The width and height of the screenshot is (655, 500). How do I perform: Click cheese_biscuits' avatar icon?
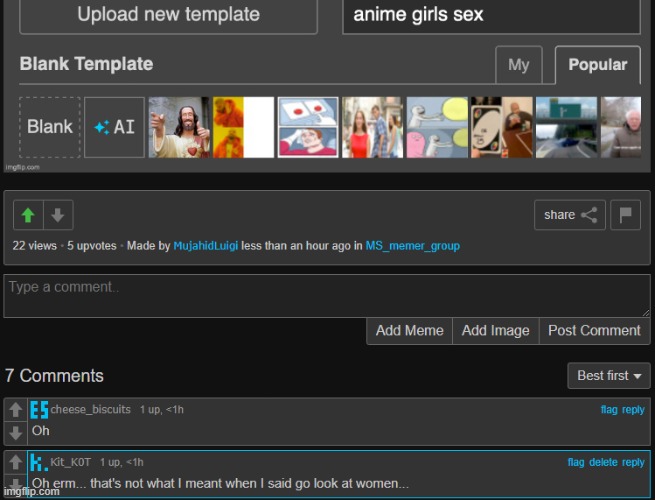[39, 410]
